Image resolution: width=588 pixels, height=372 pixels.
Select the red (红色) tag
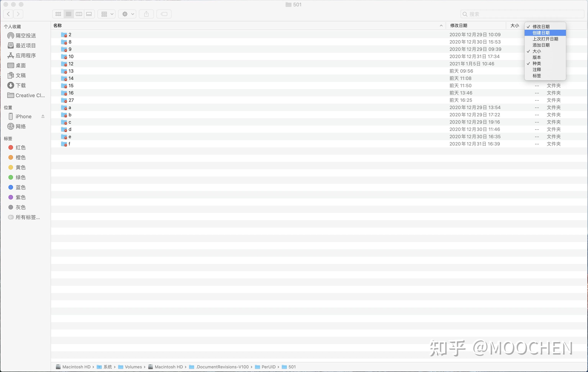21,148
